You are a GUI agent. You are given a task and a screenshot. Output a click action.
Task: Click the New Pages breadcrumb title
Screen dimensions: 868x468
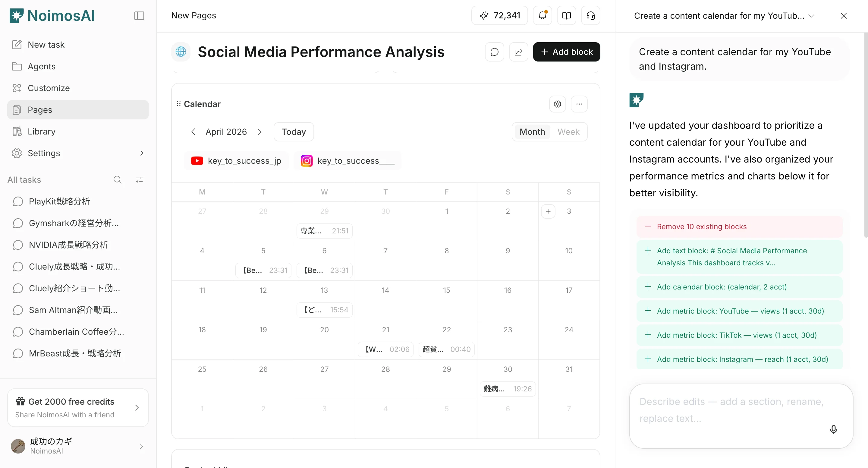193,15
